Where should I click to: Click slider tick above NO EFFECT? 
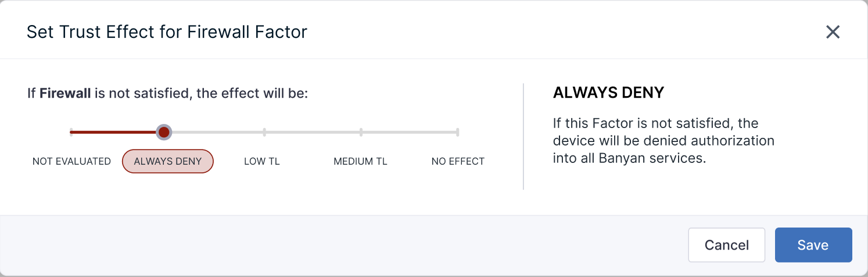(458, 132)
